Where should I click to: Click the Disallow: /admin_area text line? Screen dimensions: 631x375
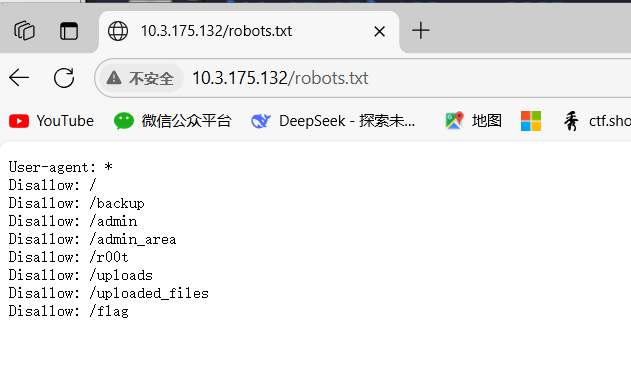pos(93,239)
